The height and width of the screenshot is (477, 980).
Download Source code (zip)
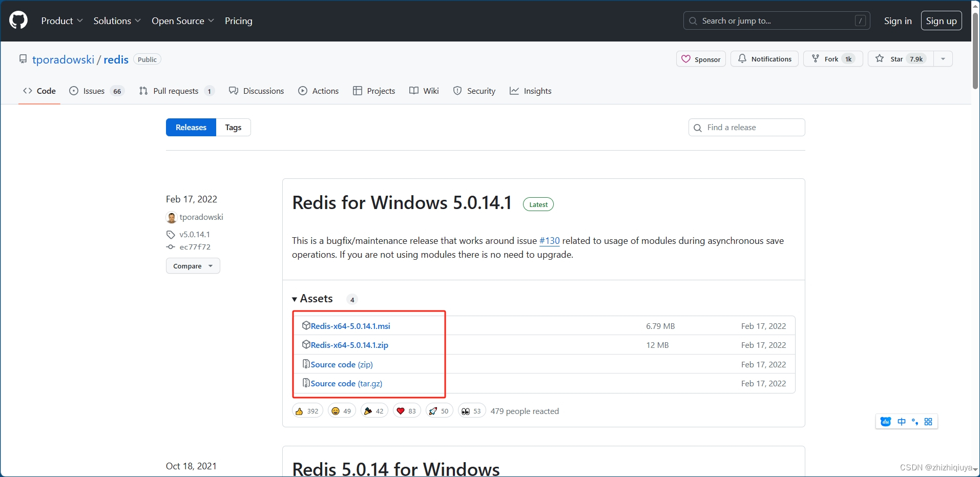pyautogui.click(x=342, y=365)
